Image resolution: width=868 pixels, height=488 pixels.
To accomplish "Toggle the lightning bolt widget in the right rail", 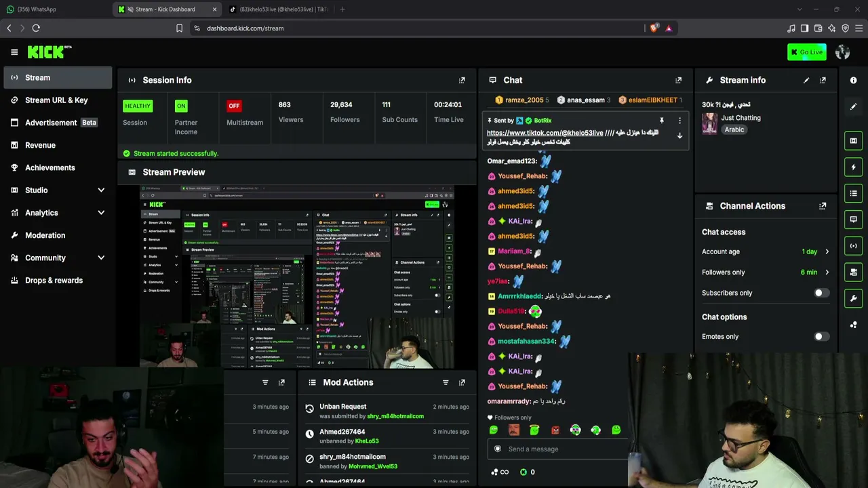I will [x=854, y=167].
